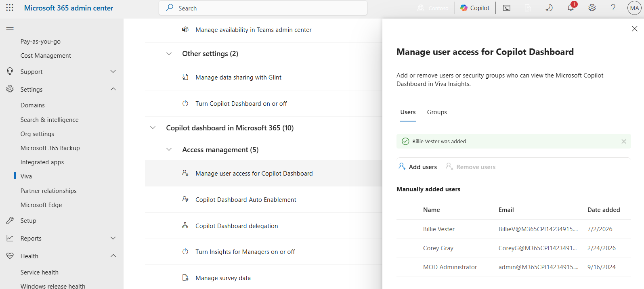
Task: Close the Manage user access panel
Action: click(634, 29)
